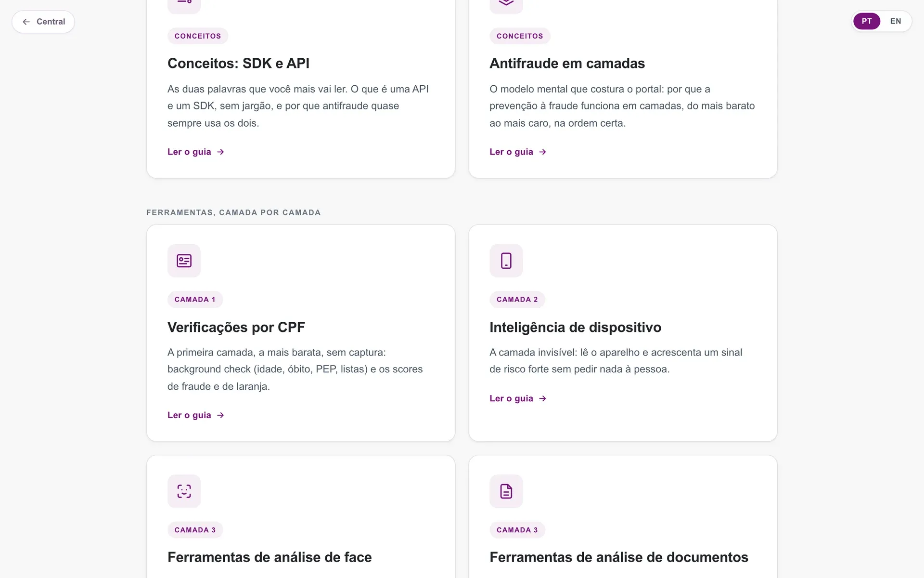Click the section label Ferramentas, camada por camada
Screen dimensions: 924x578
[233, 212]
